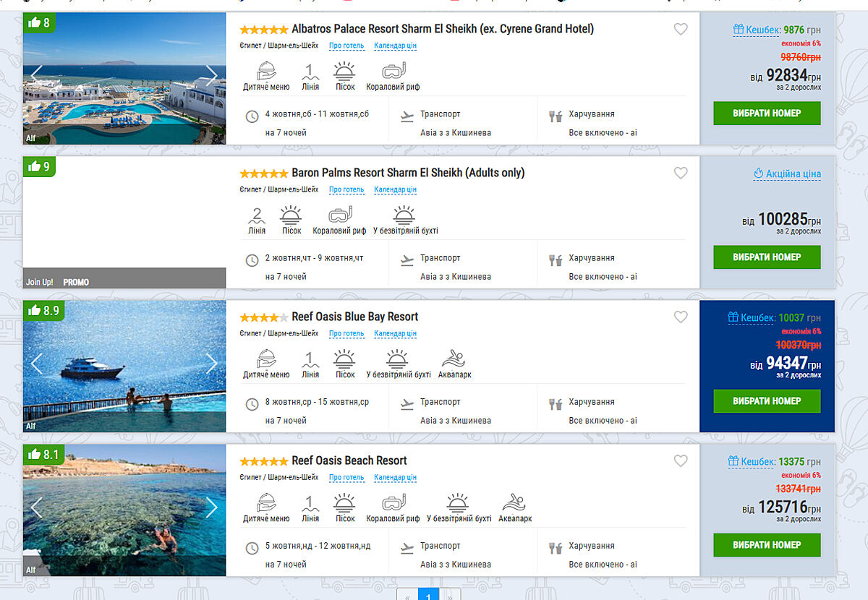This screenshot has height=600, width=868.
Task: Click the windless bay icon for Reef Oasis Beach
Action: (458, 503)
